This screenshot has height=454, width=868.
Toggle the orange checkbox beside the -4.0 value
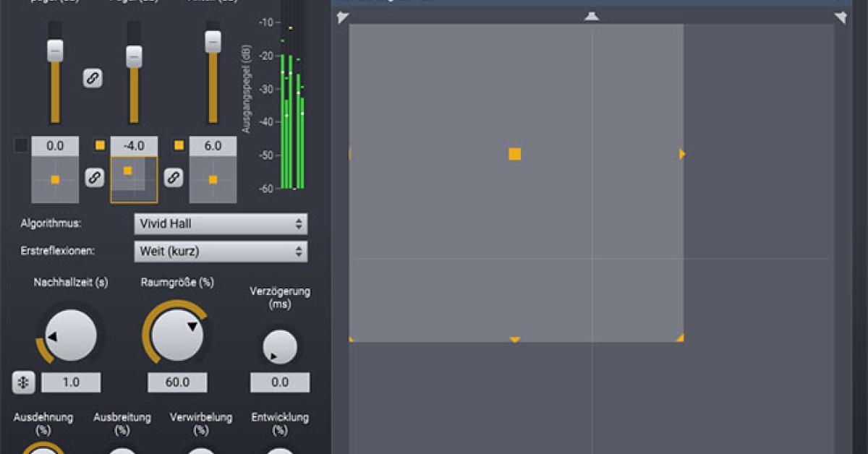pyautogui.click(x=100, y=146)
